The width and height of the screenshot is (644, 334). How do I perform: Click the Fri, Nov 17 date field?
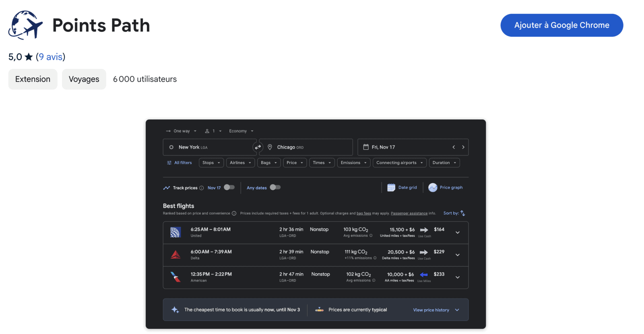pyautogui.click(x=413, y=147)
